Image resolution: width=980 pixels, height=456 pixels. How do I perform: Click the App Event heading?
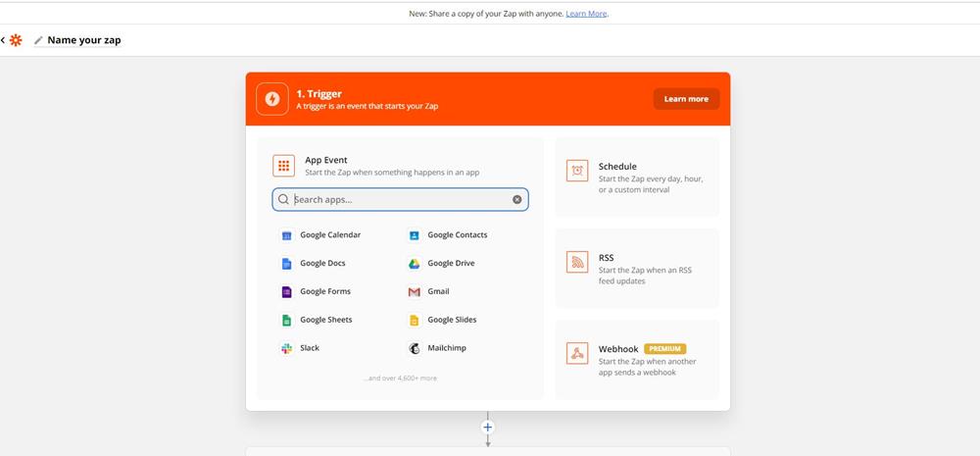(325, 160)
